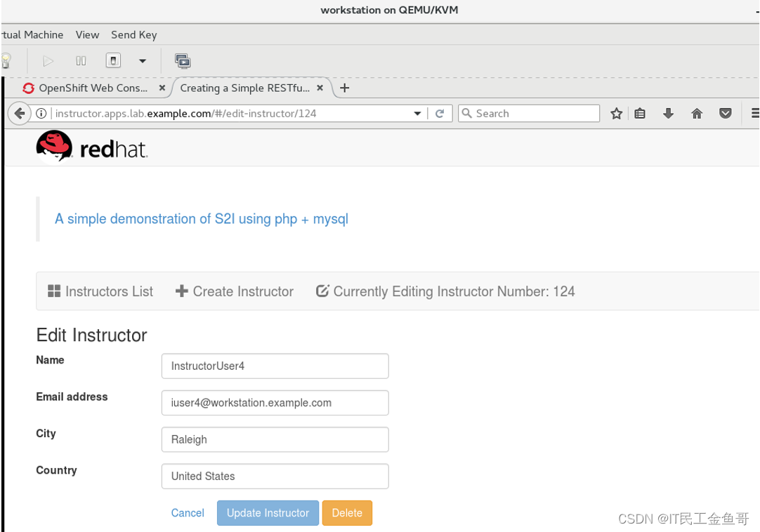Image resolution: width=760 pixels, height=532 pixels.
Task: Click the Update Instructor button
Action: 268,512
